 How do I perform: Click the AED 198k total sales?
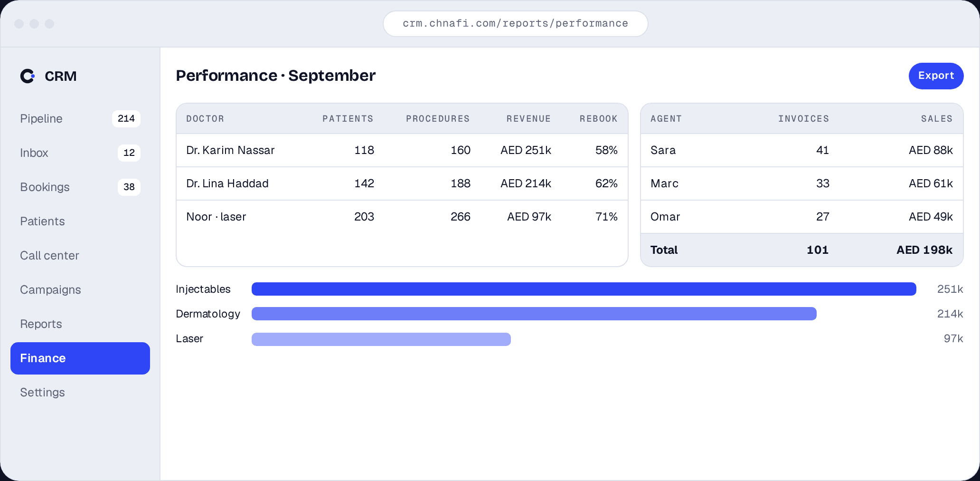(924, 250)
